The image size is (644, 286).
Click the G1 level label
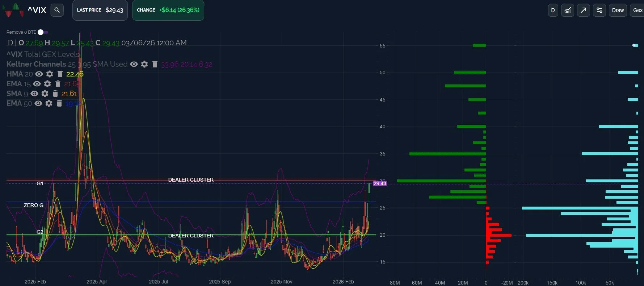[40, 183]
